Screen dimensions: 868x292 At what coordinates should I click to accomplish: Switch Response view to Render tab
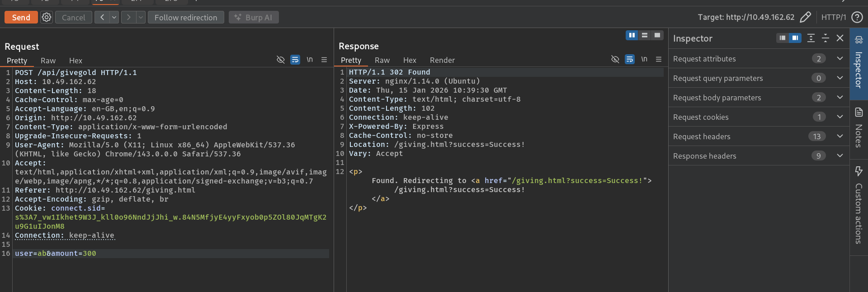[442, 60]
